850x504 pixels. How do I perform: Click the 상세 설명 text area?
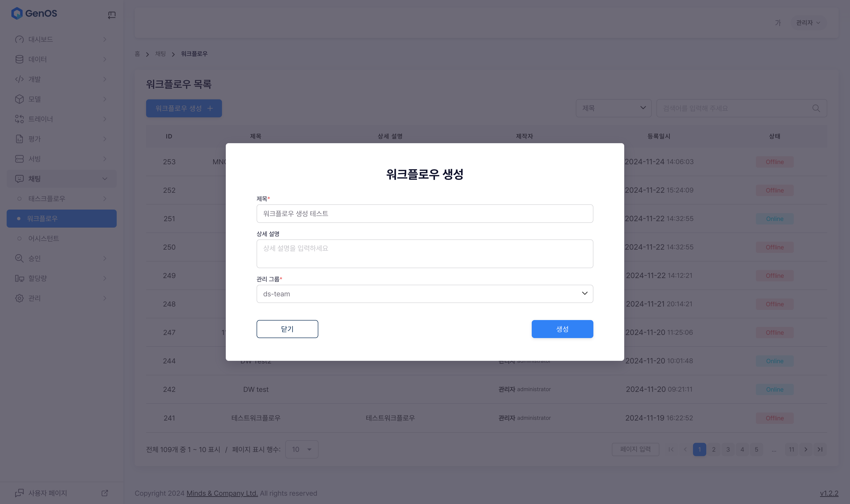(x=425, y=254)
